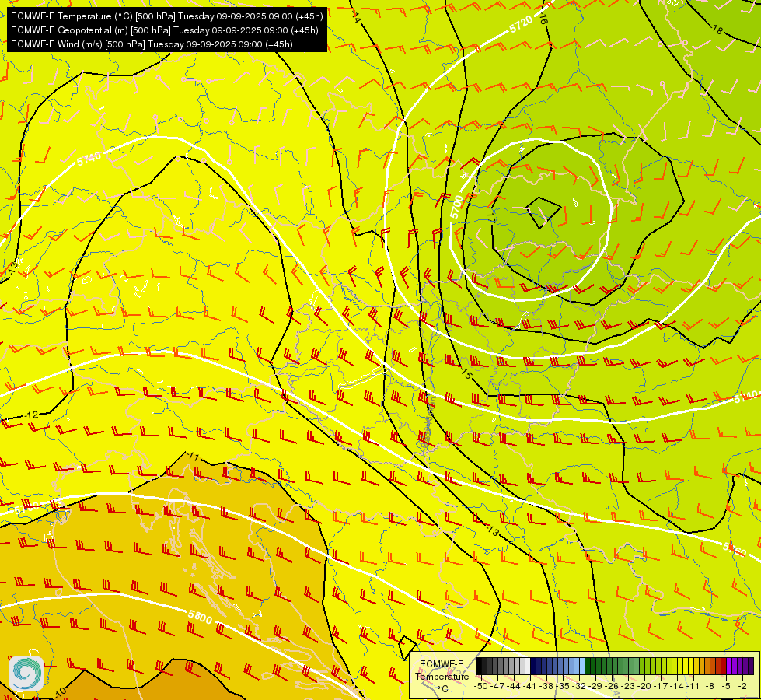
Task: Click the diamond-shaped cold core contour
Action: click(543, 212)
